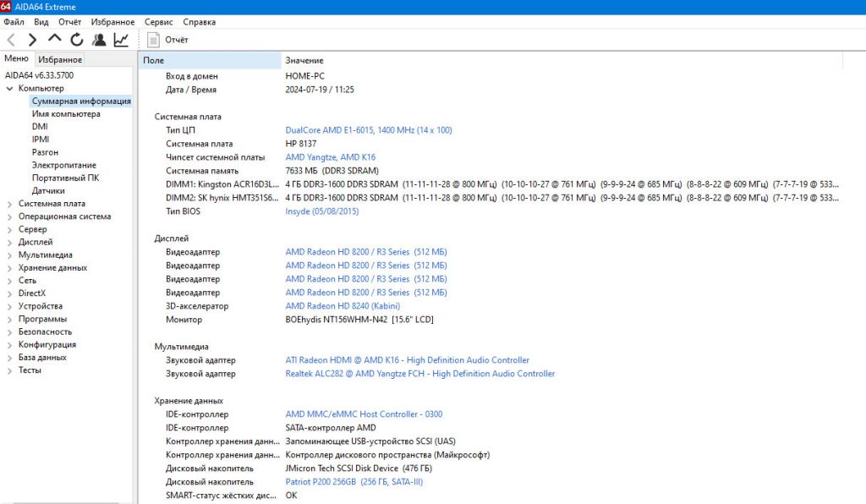The width and height of the screenshot is (866, 504).
Task: Open the Patriot P200 256GB drive link
Action: (x=354, y=482)
